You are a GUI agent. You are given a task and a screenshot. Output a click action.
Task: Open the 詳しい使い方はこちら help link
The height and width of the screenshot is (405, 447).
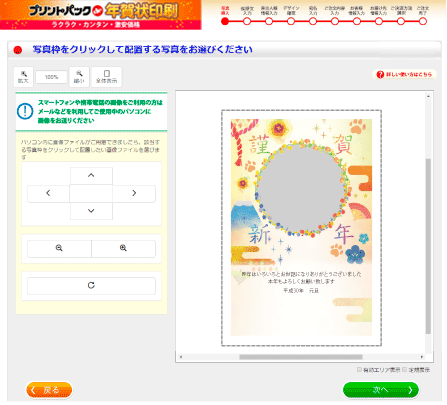tap(404, 74)
